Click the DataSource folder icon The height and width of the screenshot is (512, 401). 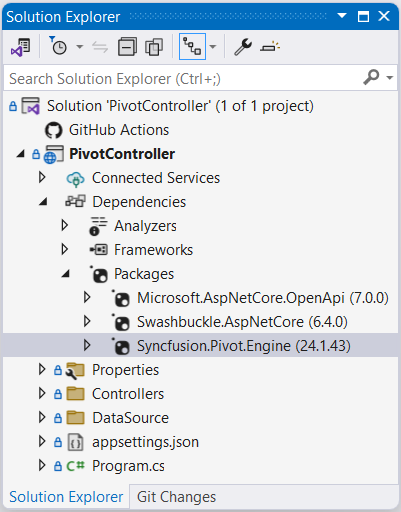pyautogui.click(x=75, y=418)
